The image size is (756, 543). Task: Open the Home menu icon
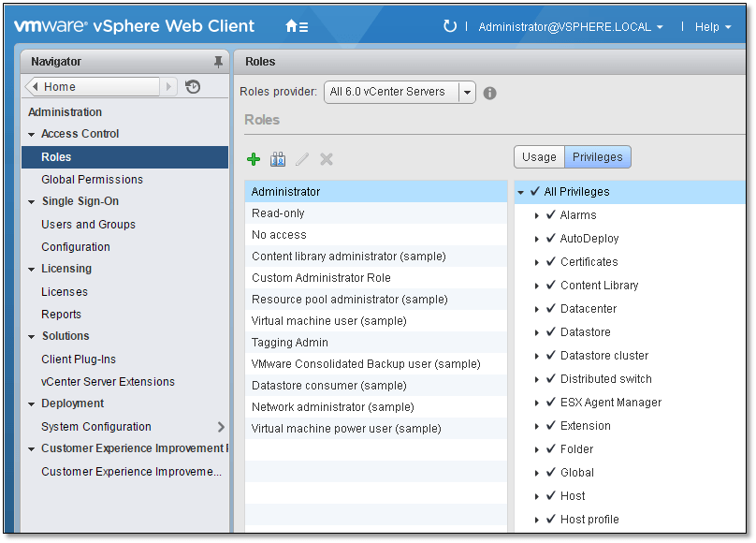297,26
